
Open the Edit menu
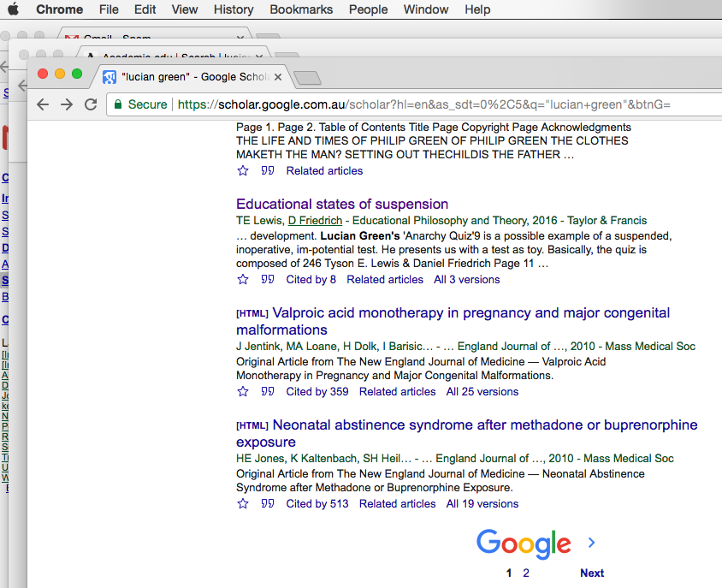pyautogui.click(x=145, y=9)
